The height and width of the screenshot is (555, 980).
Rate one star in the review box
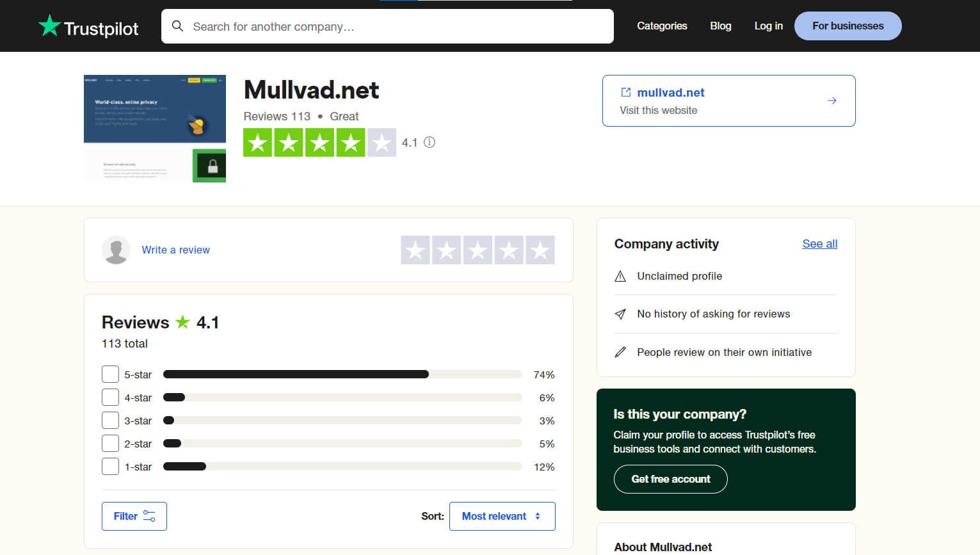[415, 250]
